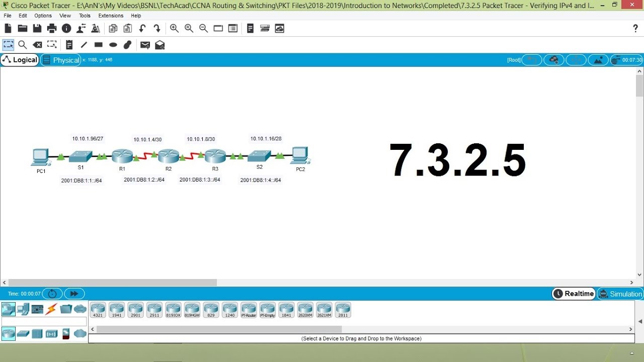Select router R2 in the topology
644x362 pixels.
click(x=169, y=156)
